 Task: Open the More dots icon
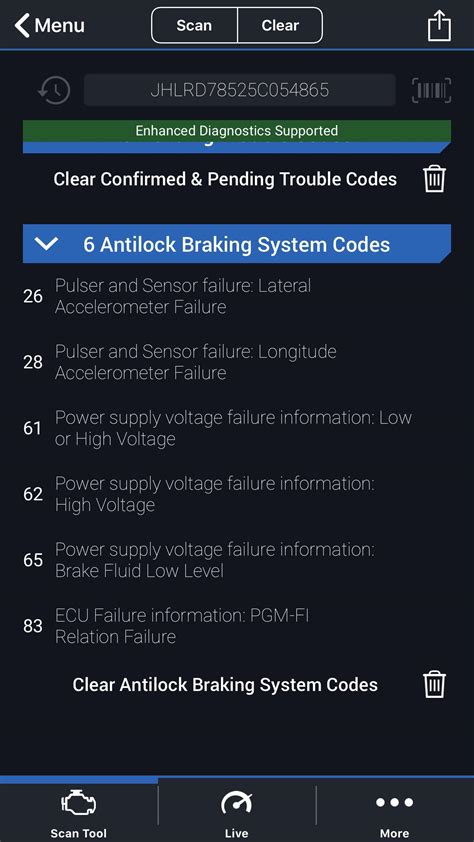pyautogui.click(x=395, y=802)
